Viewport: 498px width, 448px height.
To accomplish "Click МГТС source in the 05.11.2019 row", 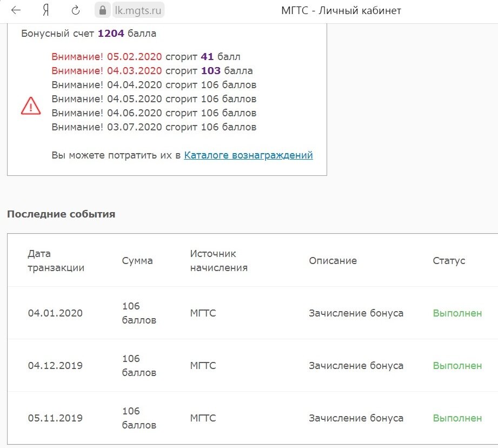I will click(x=203, y=418).
